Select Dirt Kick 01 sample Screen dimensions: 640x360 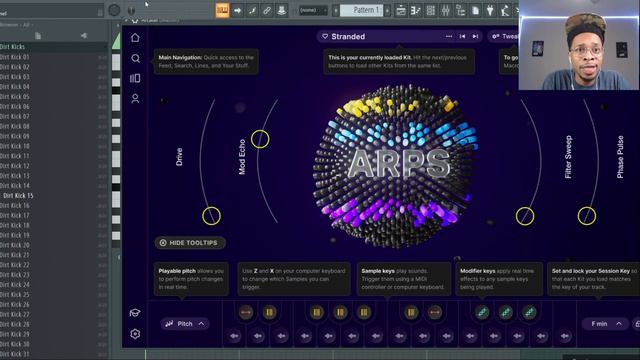click(x=53, y=57)
